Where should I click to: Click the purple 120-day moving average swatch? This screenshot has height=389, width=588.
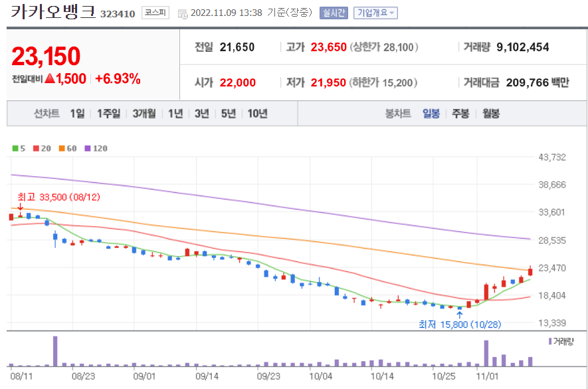(x=88, y=149)
